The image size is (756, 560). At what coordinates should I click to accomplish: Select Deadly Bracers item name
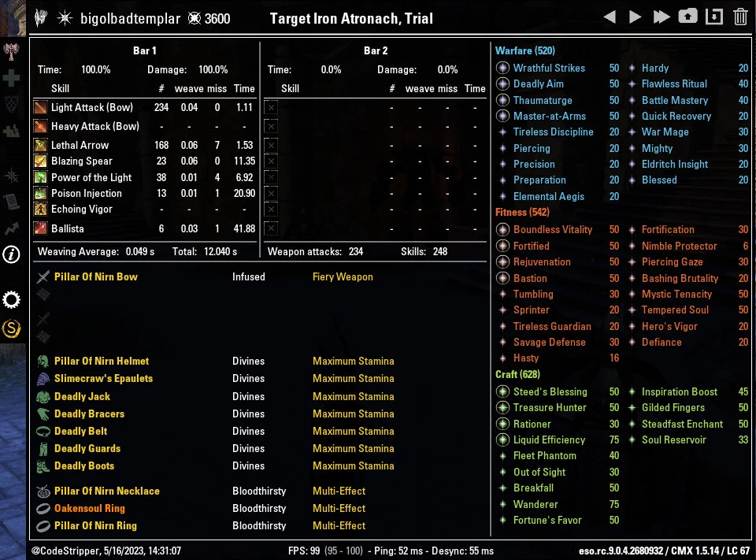[x=89, y=414]
